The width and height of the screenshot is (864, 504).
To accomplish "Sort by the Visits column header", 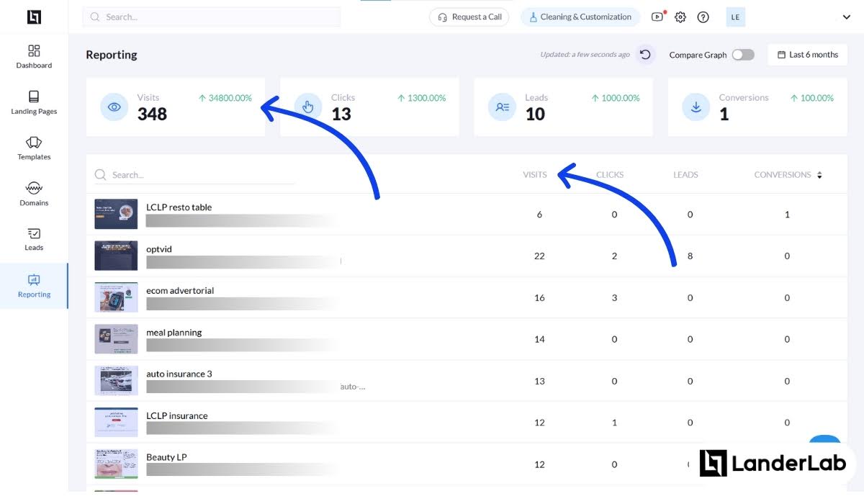I will click(x=535, y=175).
